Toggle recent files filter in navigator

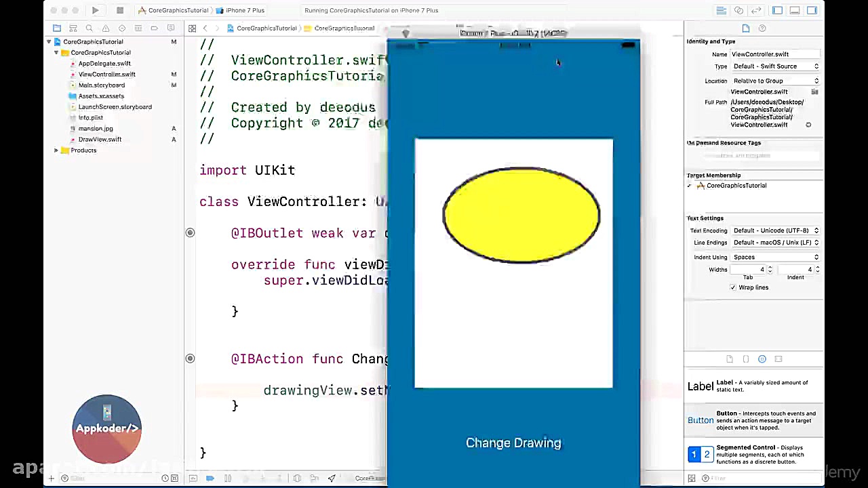[x=165, y=478]
